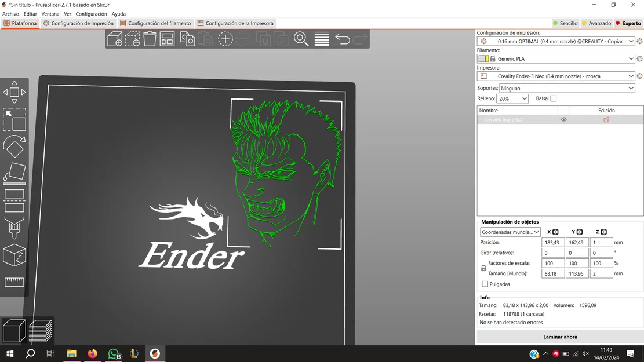Select Avanzado mode
This screenshot has height=362, width=644.
tap(596, 23)
